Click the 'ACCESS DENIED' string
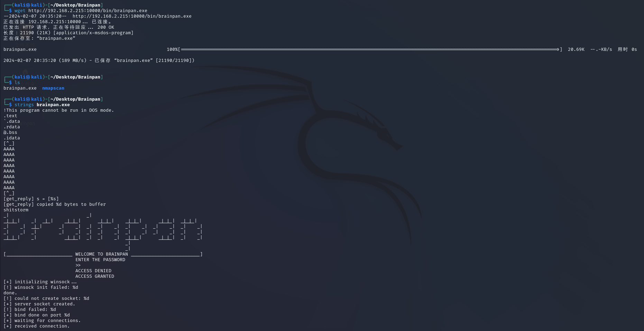The image size is (644, 331). click(93, 271)
